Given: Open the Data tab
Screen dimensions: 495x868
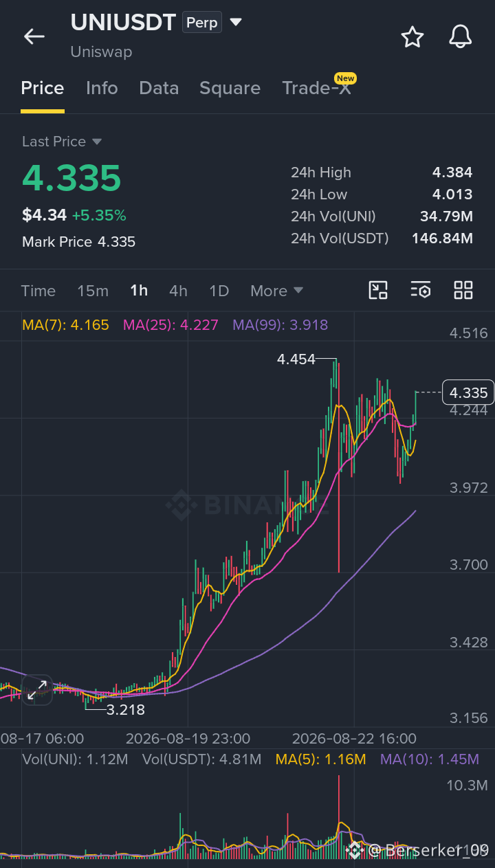Looking at the screenshot, I should (159, 88).
